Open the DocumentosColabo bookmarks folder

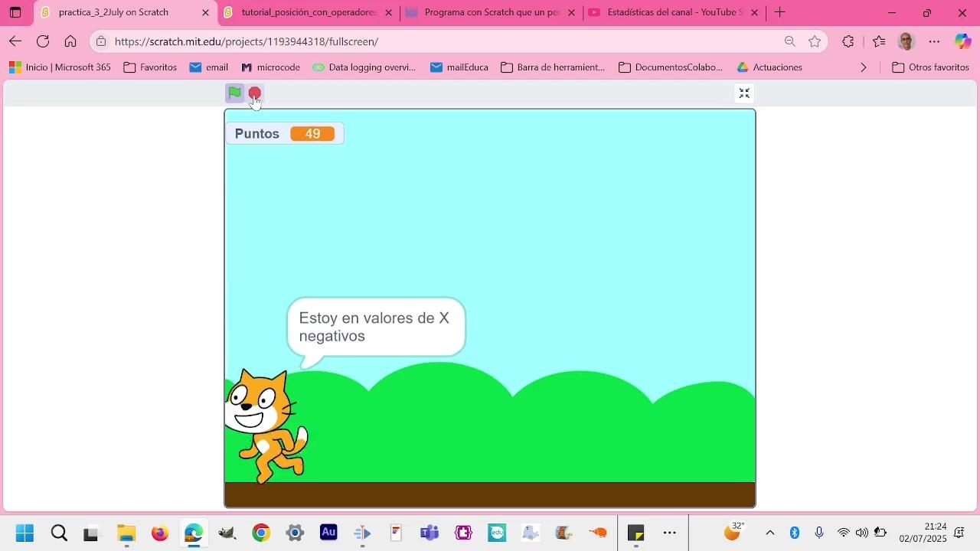[x=671, y=67]
